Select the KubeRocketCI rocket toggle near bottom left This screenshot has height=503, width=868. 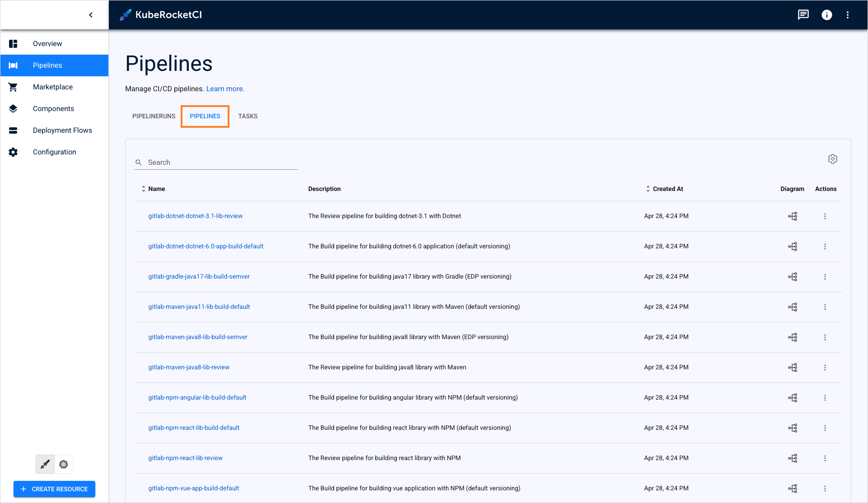45,464
